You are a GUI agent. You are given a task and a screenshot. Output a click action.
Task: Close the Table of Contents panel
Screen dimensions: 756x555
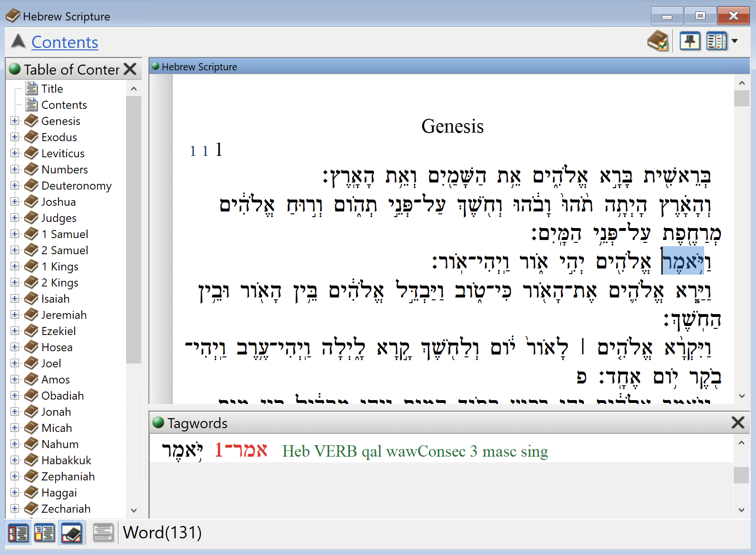(130, 69)
